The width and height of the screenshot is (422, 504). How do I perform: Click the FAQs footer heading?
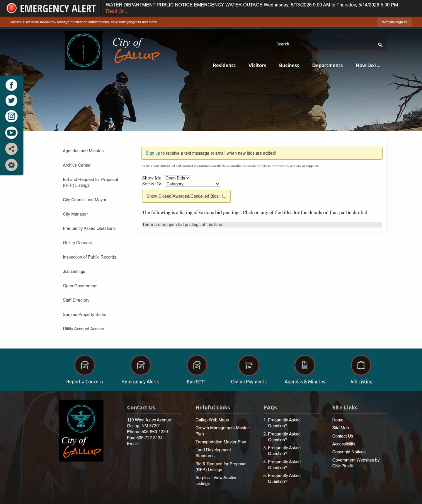click(x=270, y=407)
